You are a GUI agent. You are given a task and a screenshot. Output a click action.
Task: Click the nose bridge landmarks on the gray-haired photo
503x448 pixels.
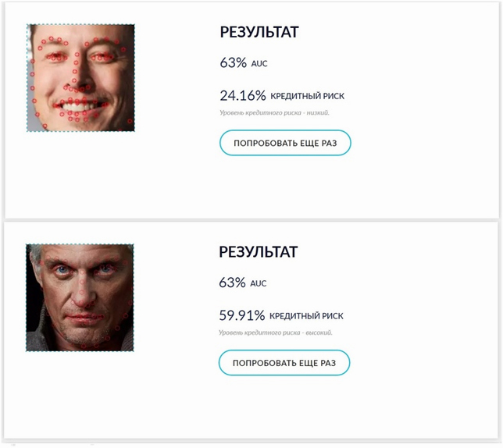point(82,282)
